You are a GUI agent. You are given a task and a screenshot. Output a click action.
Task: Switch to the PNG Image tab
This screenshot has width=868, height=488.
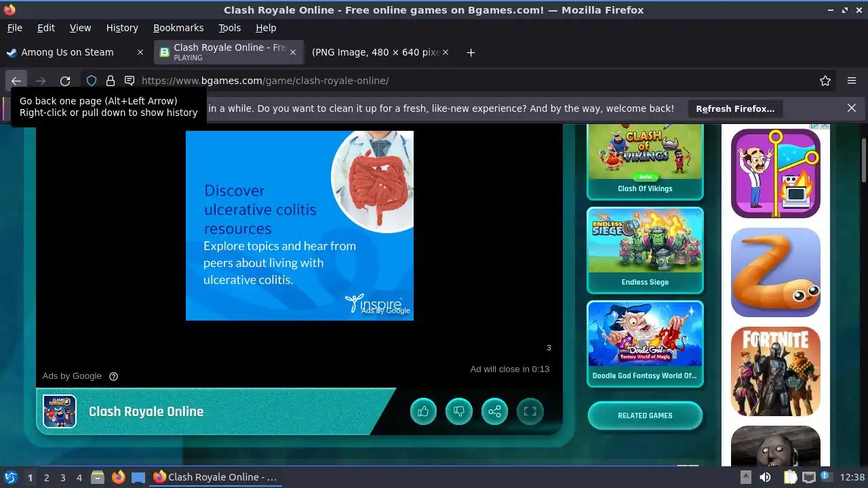click(x=380, y=52)
